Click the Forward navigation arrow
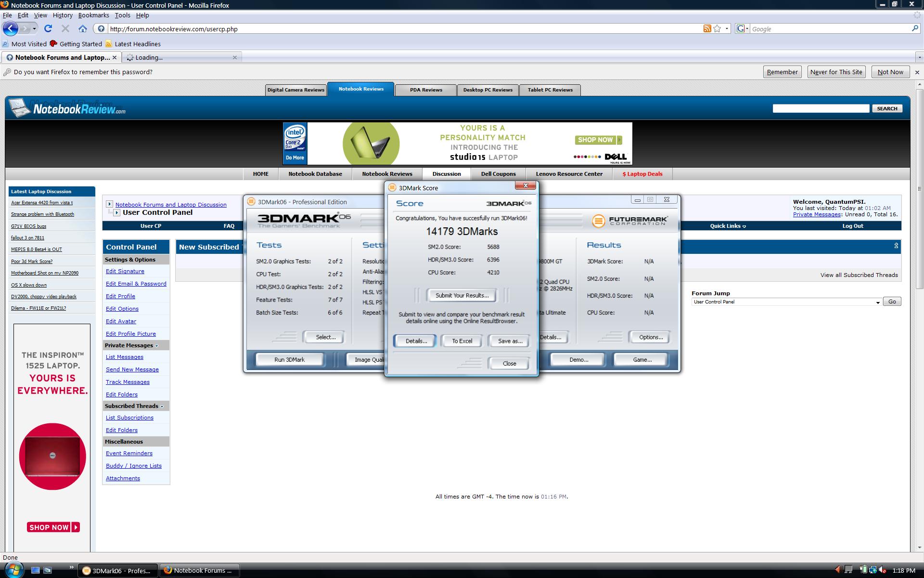This screenshot has width=924, height=578. click(x=25, y=29)
